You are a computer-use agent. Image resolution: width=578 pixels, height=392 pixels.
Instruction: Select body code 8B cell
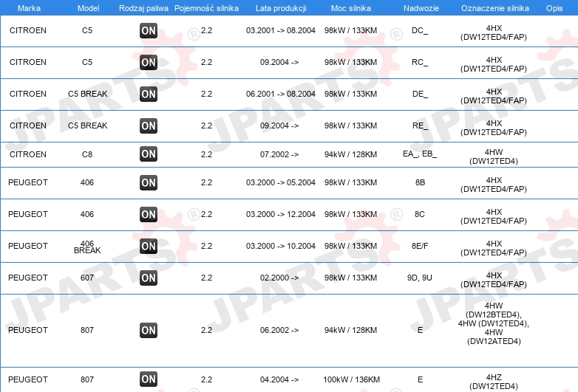tap(421, 182)
